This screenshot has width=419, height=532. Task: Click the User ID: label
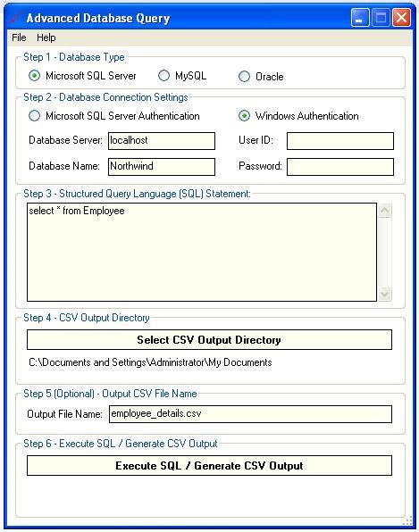(256, 140)
